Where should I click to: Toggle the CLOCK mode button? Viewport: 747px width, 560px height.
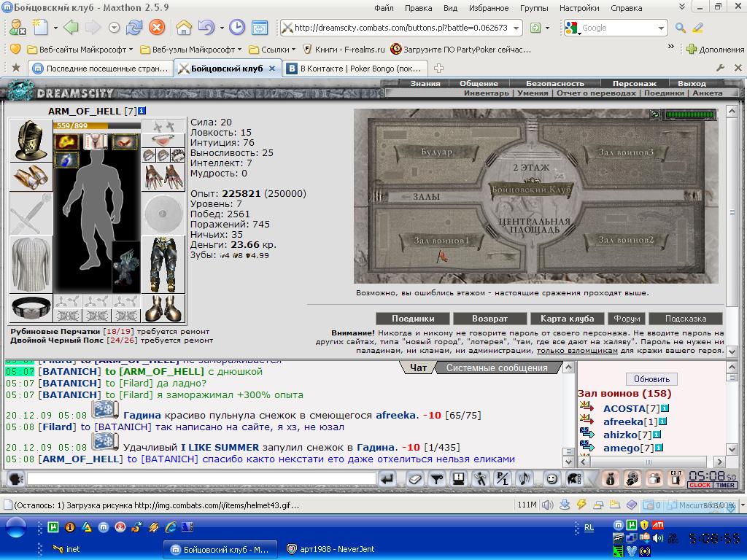700,485
